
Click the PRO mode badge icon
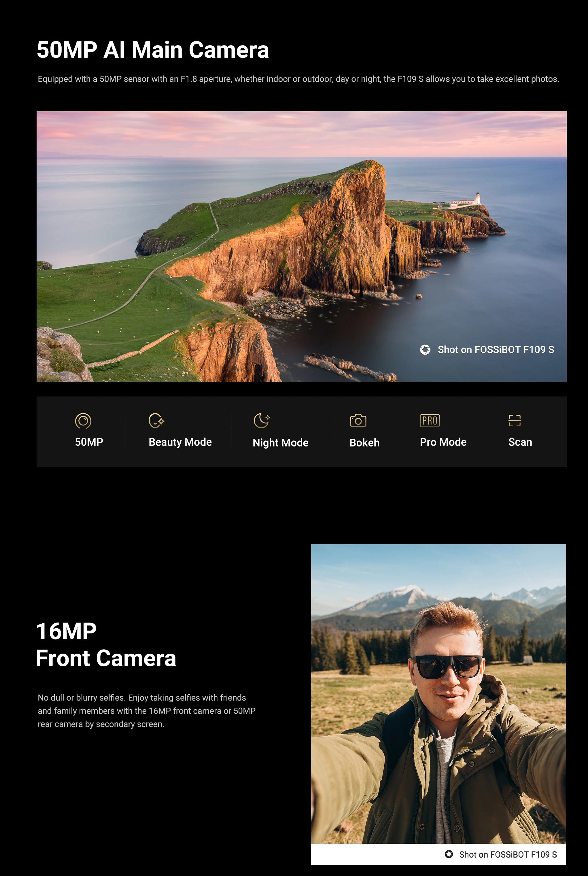point(429,420)
